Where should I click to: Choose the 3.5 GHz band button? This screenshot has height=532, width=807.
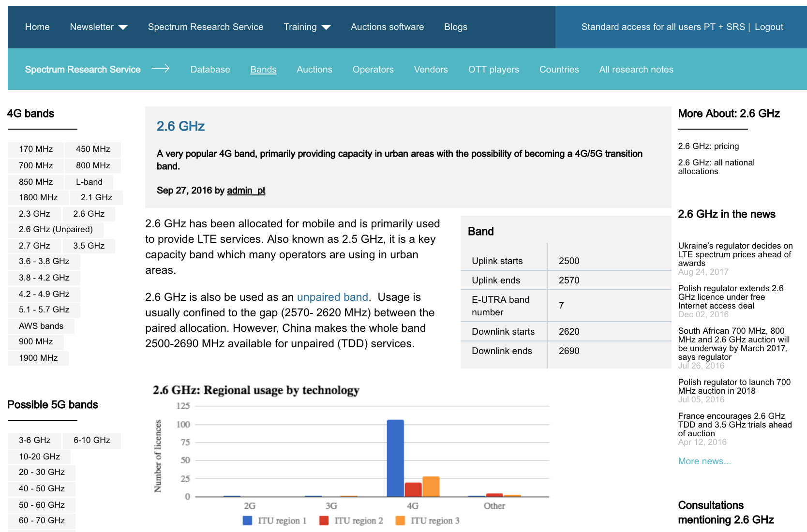(x=89, y=246)
